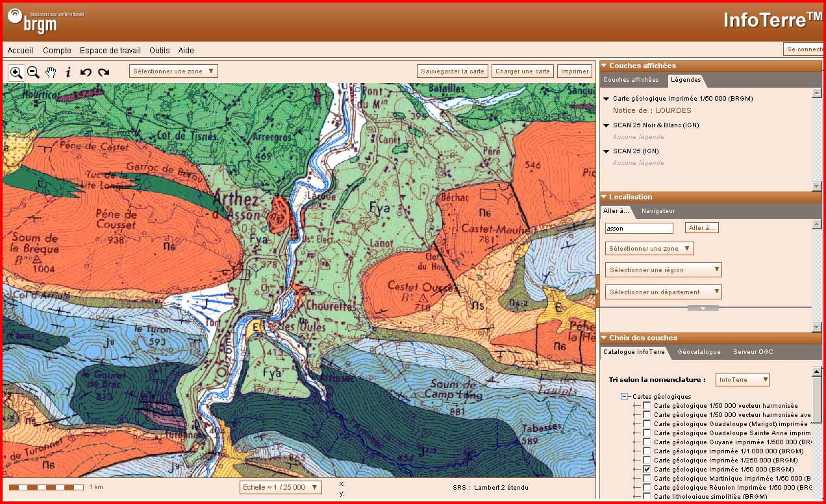Open the Sélectionner une région dropdown
826x504 pixels.
(663, 270)
